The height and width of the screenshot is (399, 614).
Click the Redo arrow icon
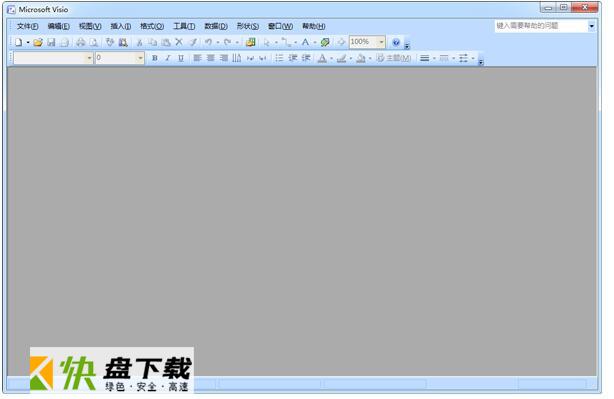pyautogui.click(x=228, y=42)
